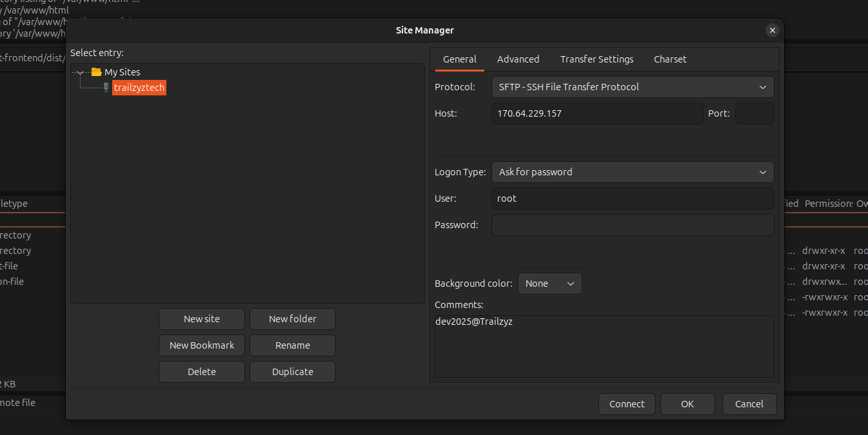Click the New folder button
This screenshot has height=435, width=868.
(x=293, y=319)
